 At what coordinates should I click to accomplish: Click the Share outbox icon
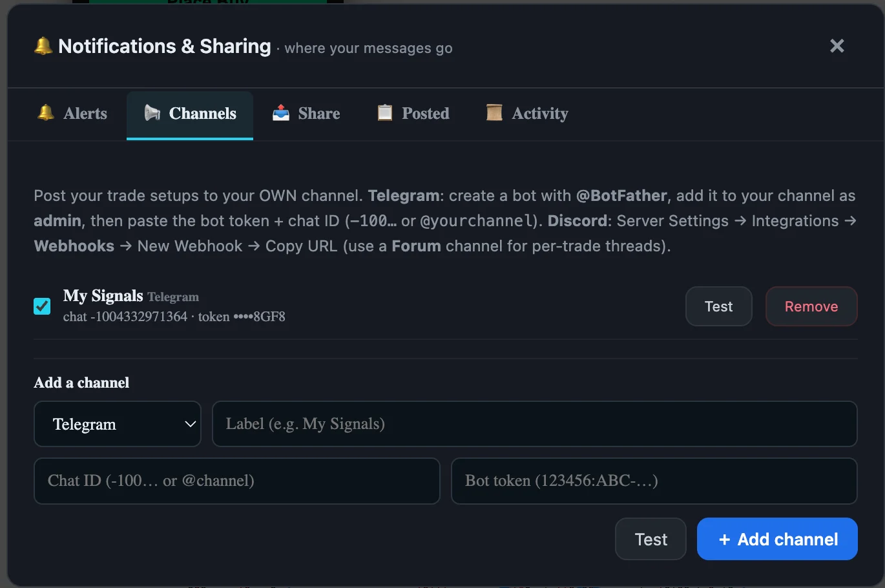click(281, 113)
